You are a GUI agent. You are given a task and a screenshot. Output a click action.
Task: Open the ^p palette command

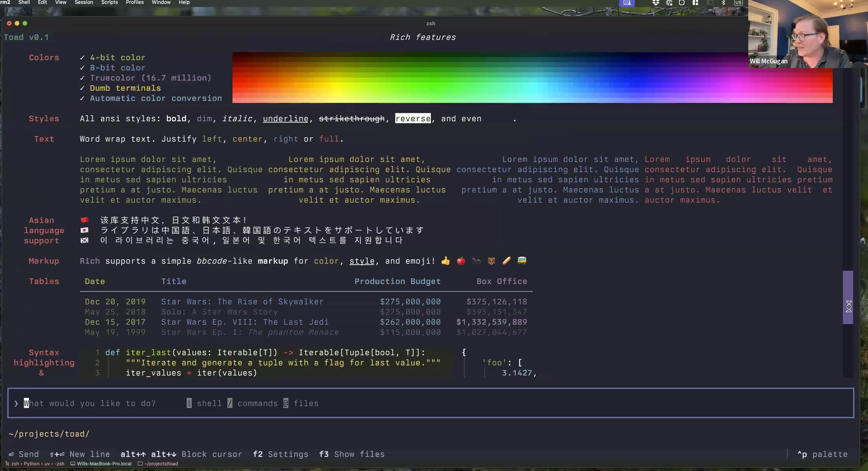822,454
